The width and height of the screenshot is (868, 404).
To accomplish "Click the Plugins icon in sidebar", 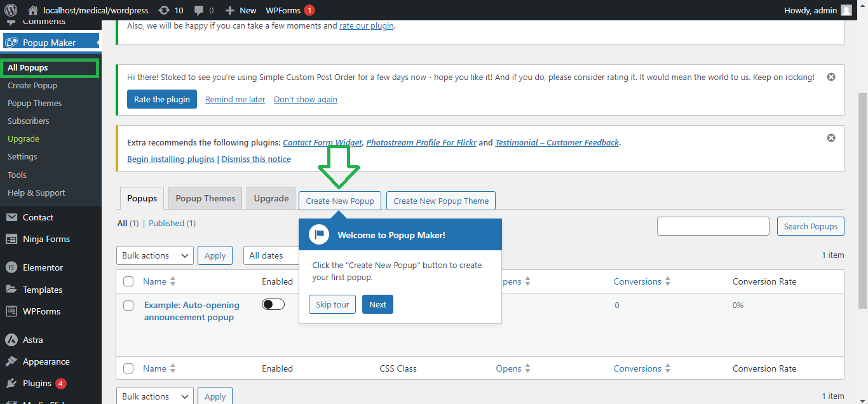I will click(11, 383).
